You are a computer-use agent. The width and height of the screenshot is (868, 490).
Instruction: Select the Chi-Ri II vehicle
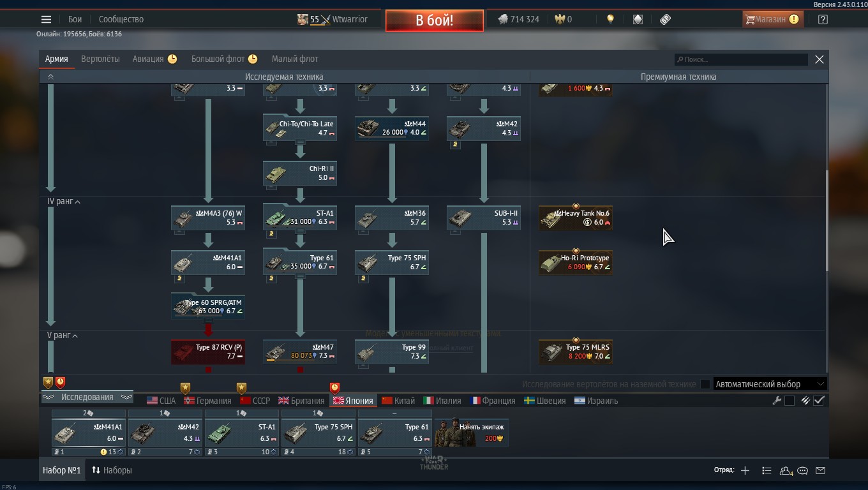click(300, 173)
